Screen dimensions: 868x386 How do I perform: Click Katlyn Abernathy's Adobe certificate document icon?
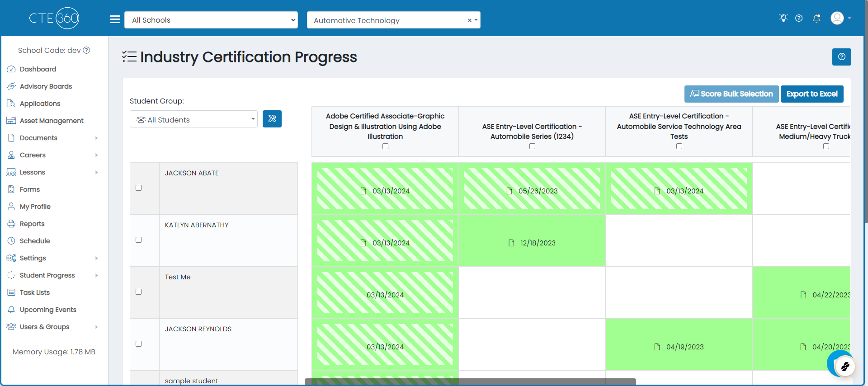[x=363, y=243]
